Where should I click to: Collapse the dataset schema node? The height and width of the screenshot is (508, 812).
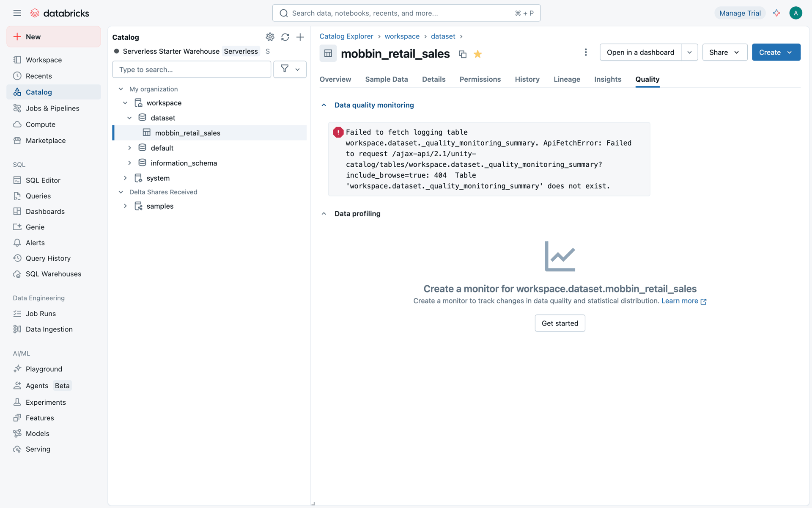[129, 118]
